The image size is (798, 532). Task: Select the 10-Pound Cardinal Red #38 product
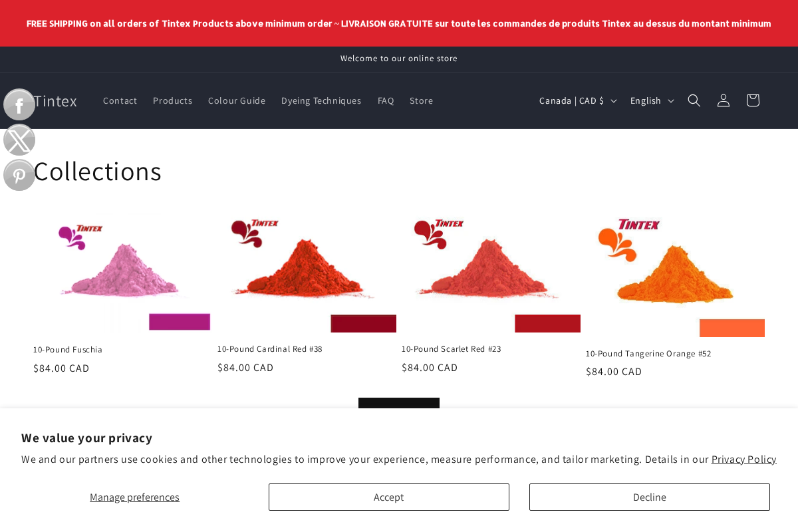270,348
